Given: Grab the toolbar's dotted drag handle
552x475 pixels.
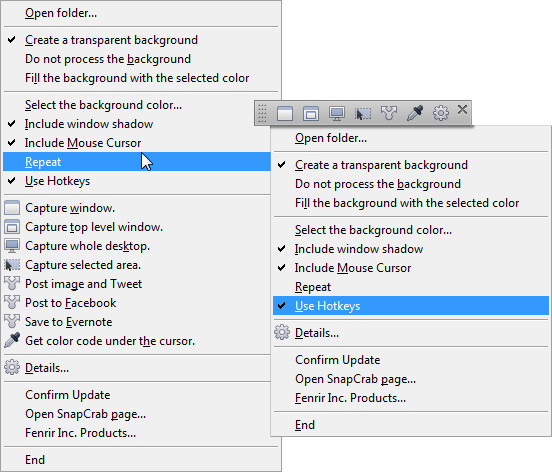Looking at the screenshot, I should point(262,113).
